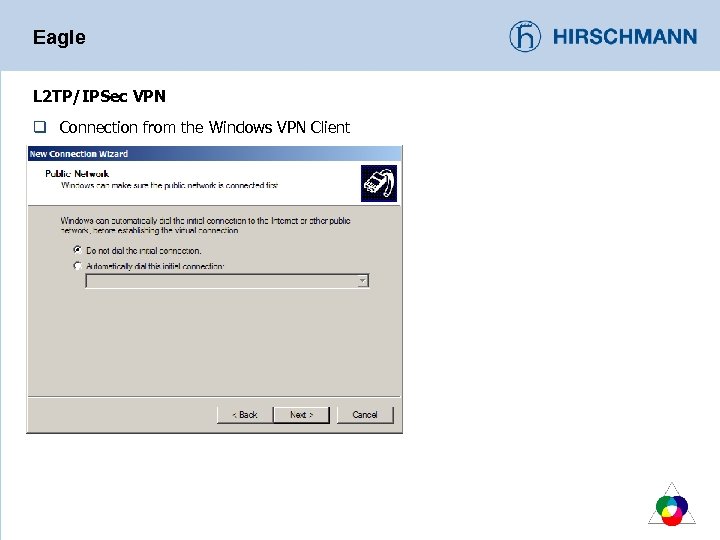Click the 'Connection from the Windows VPN Client' bullet checkbox
Screen dimensions: 720x540
pos(40,127)
